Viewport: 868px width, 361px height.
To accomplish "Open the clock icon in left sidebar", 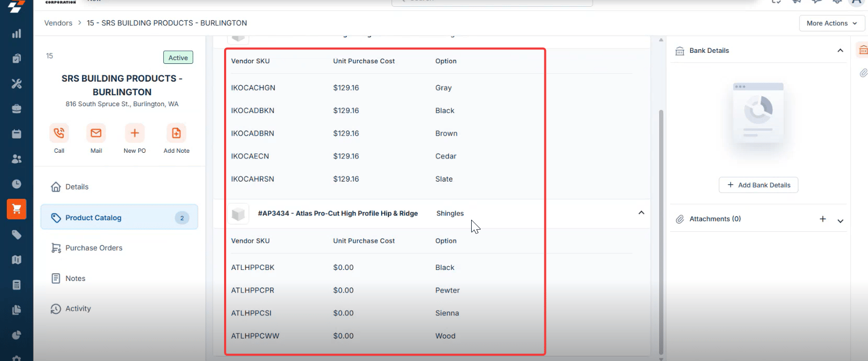I will click(x=17, y=184).
